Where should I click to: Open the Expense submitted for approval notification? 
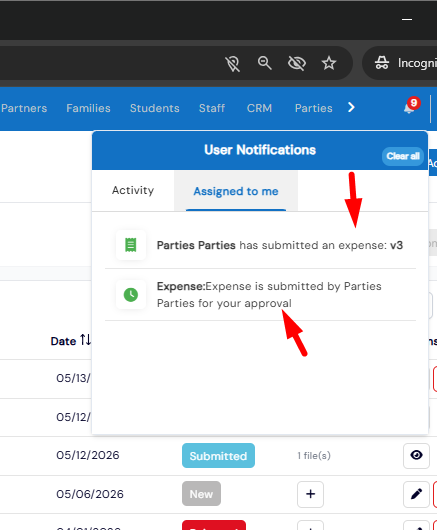260,295
